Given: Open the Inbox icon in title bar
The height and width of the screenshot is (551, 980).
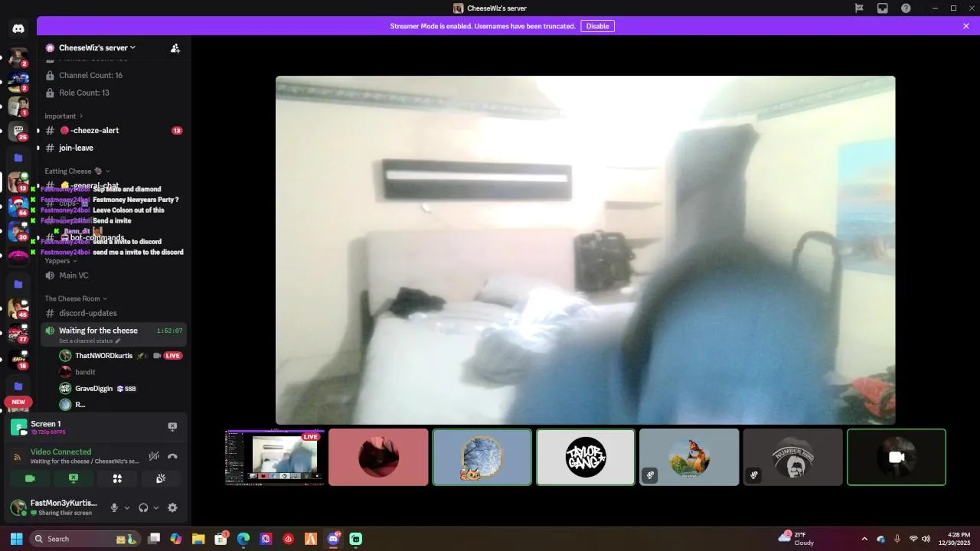Looking at the screenshot, I should pyautogui.click(x=883, y=8).
